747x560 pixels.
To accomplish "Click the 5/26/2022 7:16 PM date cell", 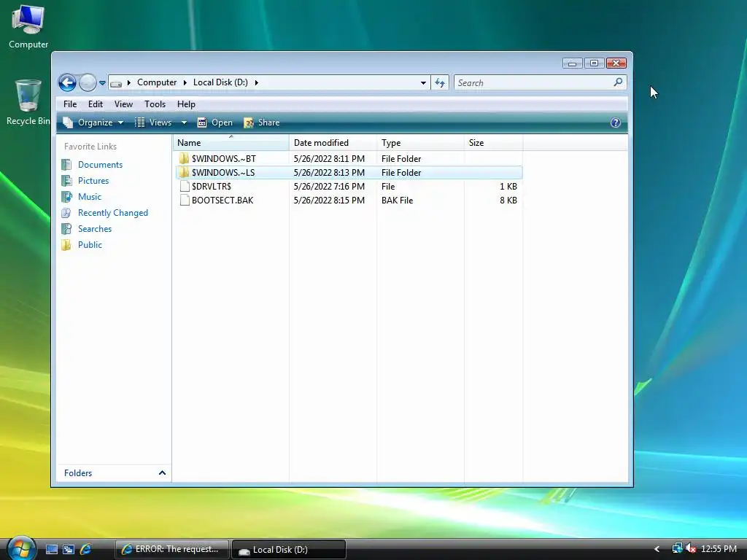I will [329, 186].
